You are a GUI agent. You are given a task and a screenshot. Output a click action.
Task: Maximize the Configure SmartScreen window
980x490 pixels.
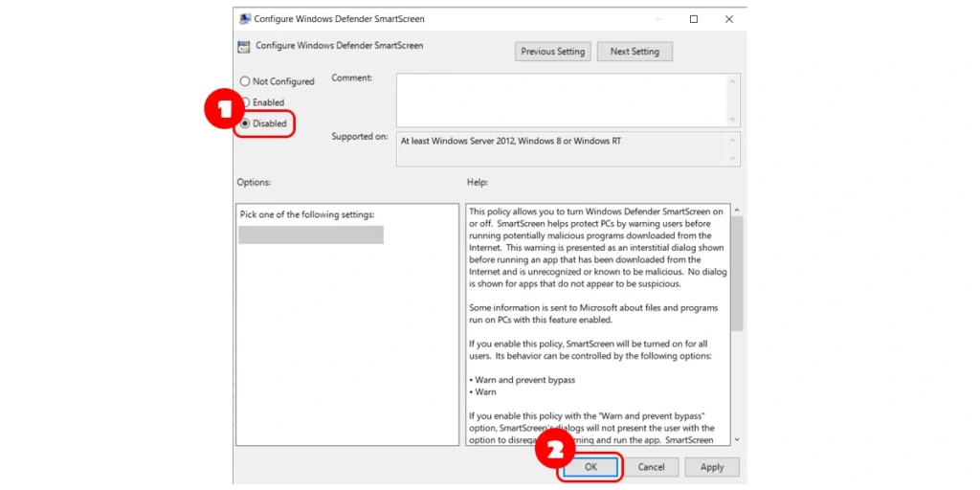[x=694, y=19]
